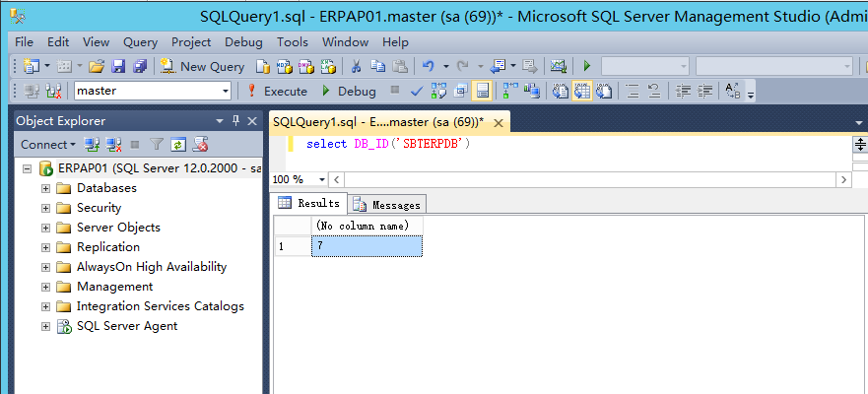Open the Undo history dropdown arrow
This screenshot has height=394, width=868.
click(446, 66)
